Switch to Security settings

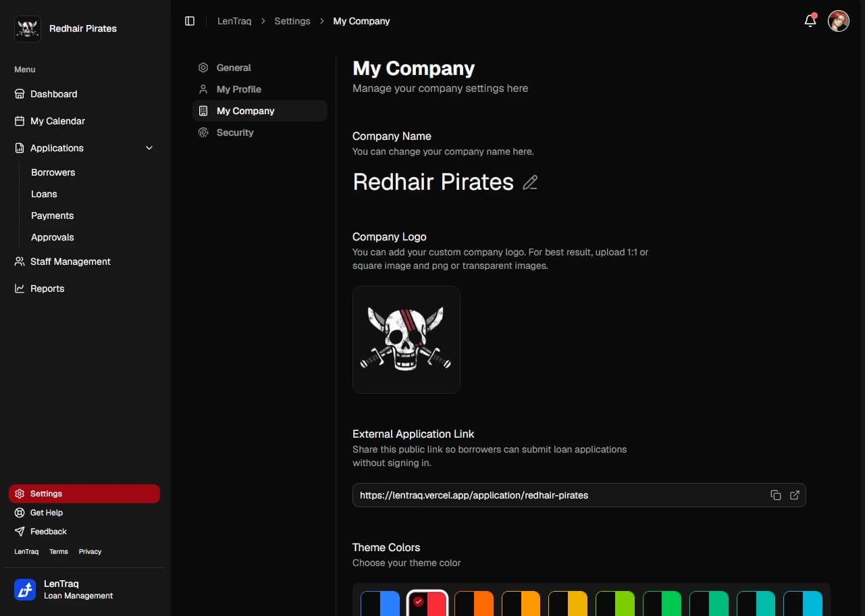pos(260,132)
